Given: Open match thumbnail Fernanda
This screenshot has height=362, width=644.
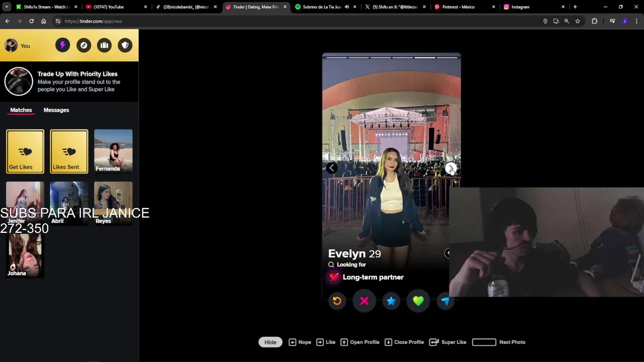Looking at the screenshot, I should click(x=113, y=151).
